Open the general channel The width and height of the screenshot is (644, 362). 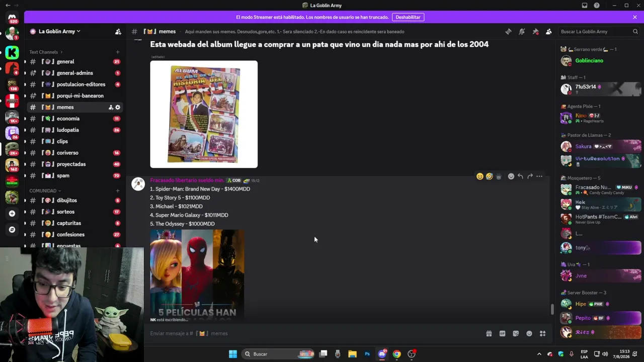tap(74, 61)
